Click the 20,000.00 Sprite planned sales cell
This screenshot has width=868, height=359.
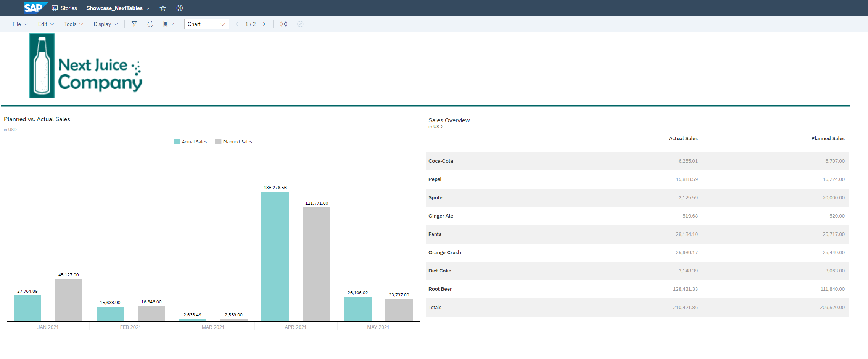834,198
